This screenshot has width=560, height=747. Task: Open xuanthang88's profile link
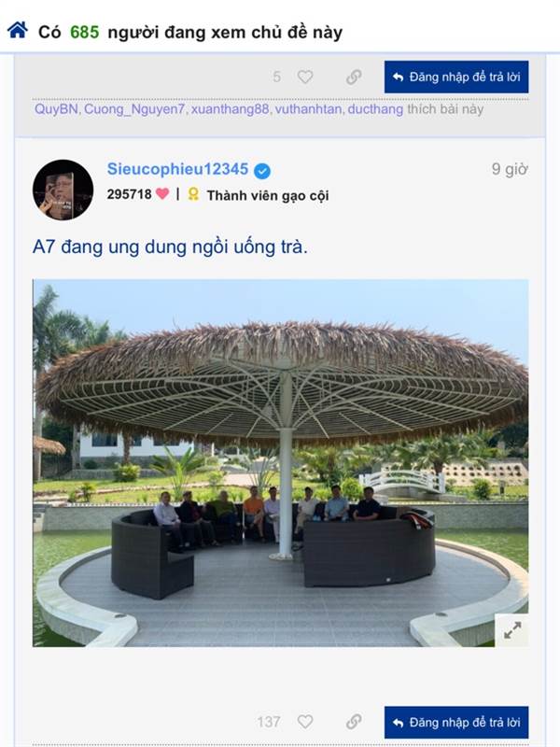pyautogui.click(x=230, y=109)
